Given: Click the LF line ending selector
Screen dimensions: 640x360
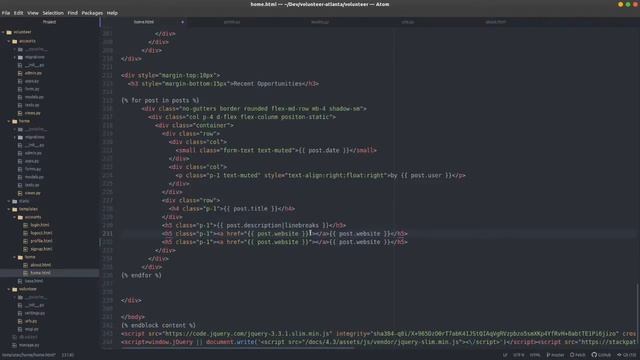Looking at the screenshot, I should 505,356.
